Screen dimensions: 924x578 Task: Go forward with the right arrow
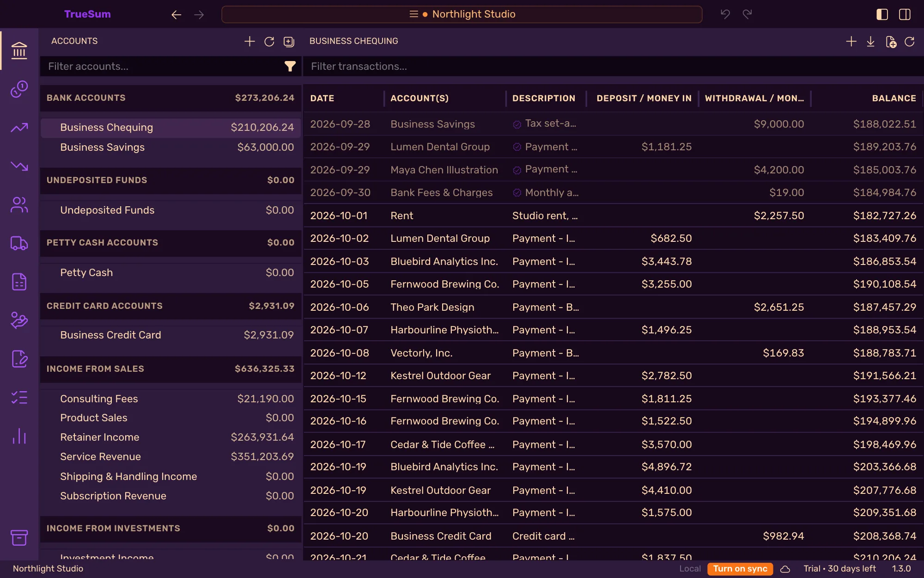[199, 15]
